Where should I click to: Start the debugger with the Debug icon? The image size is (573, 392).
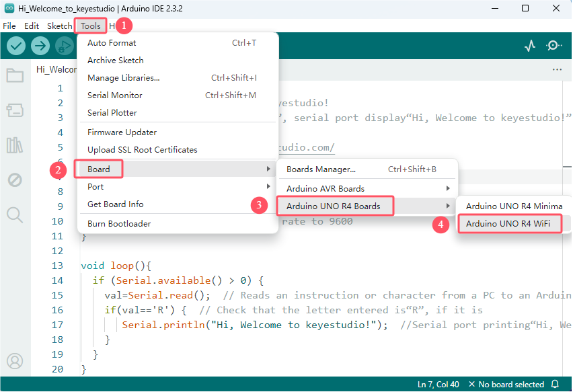[65, 46]
